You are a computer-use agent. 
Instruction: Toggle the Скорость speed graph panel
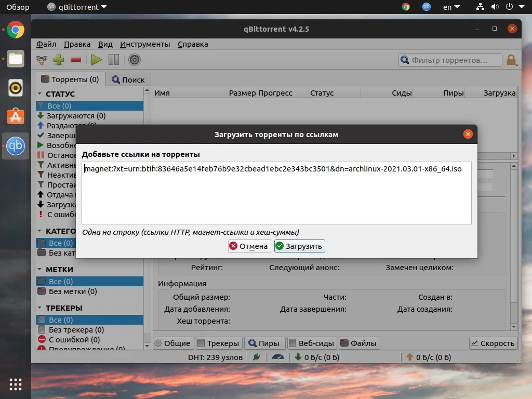coord(493,343)
